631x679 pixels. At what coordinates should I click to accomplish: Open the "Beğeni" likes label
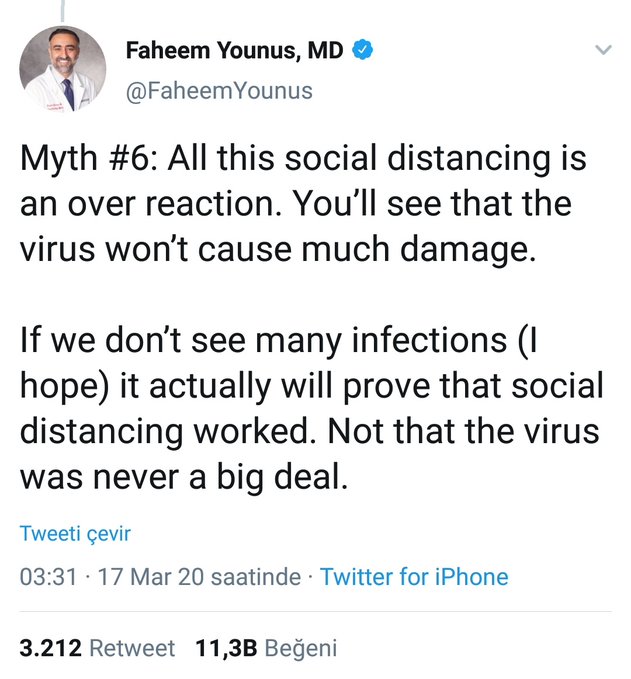point(300,648)
